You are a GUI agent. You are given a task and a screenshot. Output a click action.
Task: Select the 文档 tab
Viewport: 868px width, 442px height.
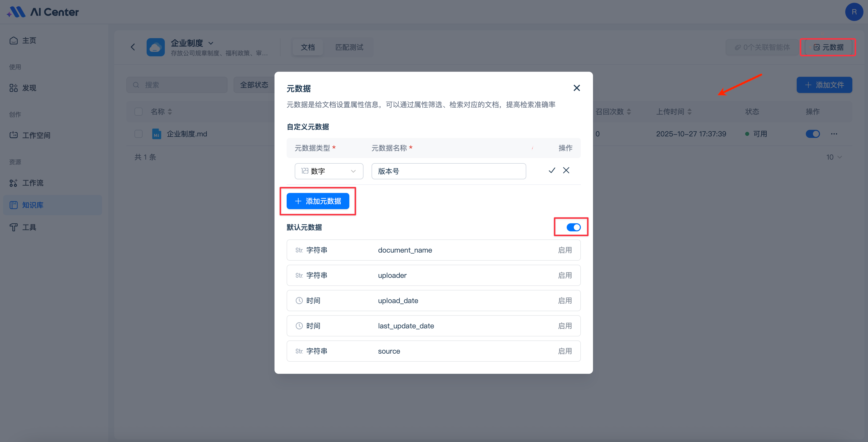click(x=308, y=47)
